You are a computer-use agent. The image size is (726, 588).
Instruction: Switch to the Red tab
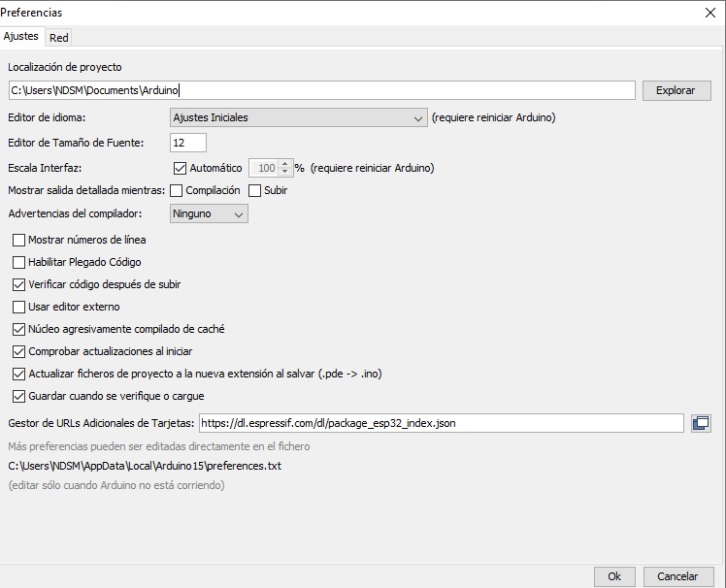(59, 38)
